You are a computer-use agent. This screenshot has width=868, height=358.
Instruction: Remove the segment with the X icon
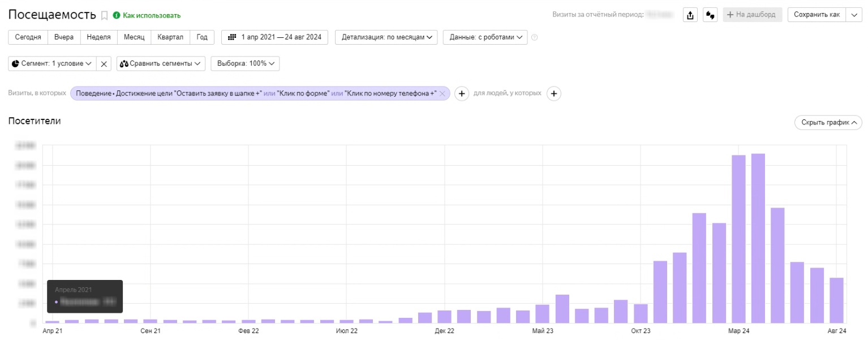click(104, 64)
